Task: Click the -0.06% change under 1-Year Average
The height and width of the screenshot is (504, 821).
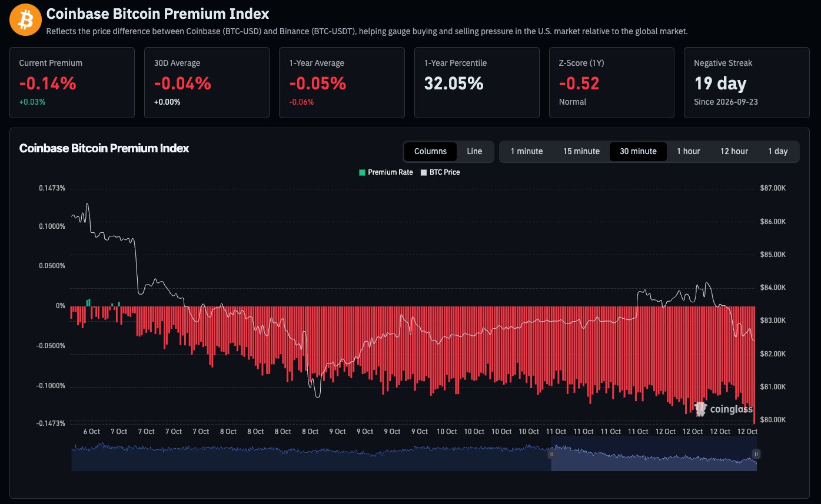Action: point(301,102)
